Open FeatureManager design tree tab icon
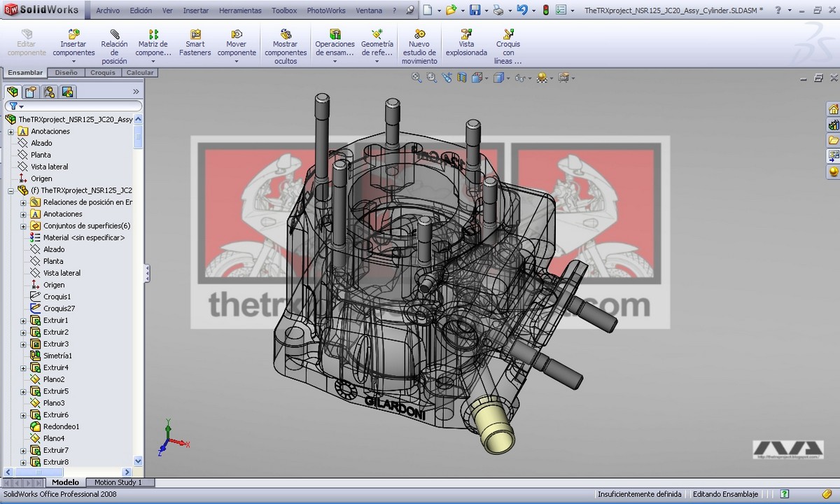Image resolution: width=840 pixels, height=504 pixels. [12, 92]
